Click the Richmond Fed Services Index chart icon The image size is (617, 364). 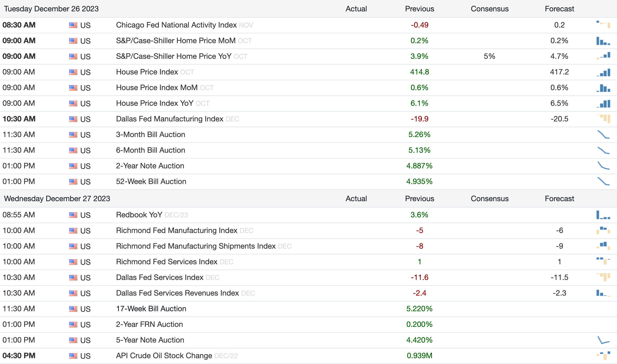click(x=603, y=261)
